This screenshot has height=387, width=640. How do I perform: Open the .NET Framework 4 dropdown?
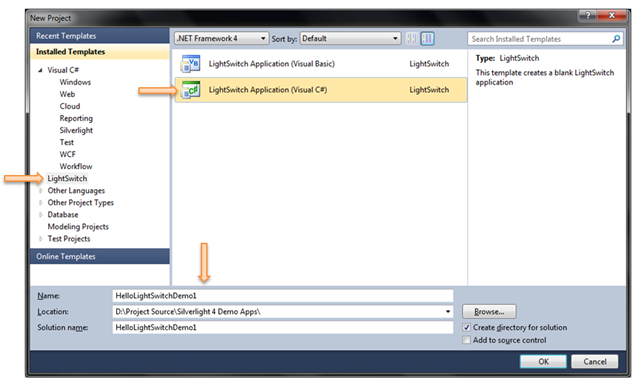(x=221, y=38)
